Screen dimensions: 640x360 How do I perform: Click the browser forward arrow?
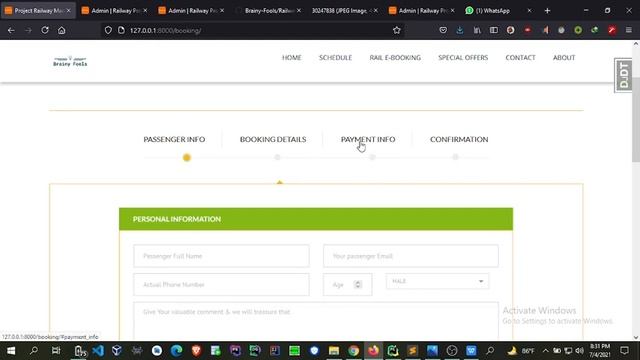pyautogui.click(x=28, y=30)
